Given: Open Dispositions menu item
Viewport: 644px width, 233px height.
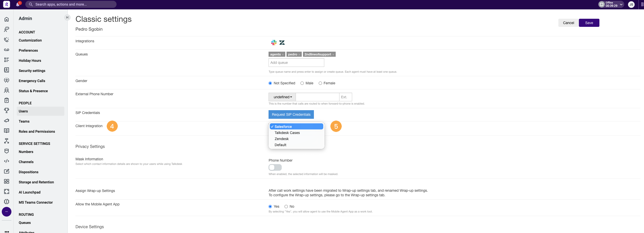Looking at the screenshot, I should pos(29,172).
